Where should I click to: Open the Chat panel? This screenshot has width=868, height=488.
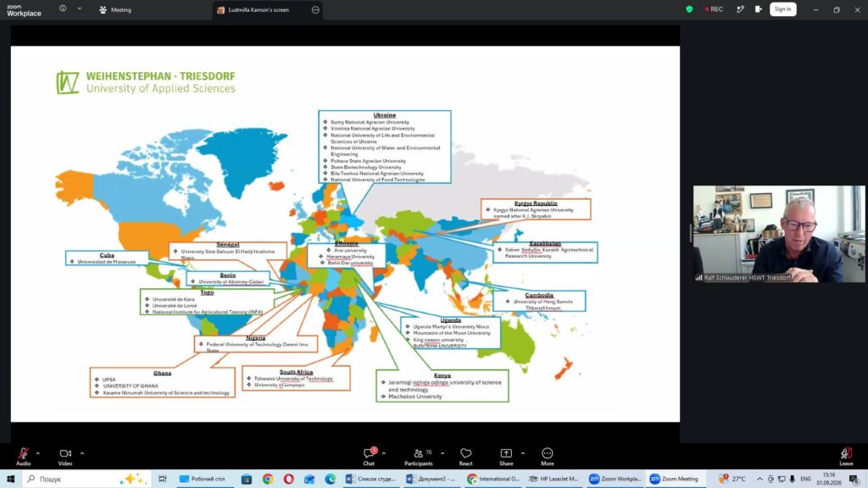click(369, 453)
